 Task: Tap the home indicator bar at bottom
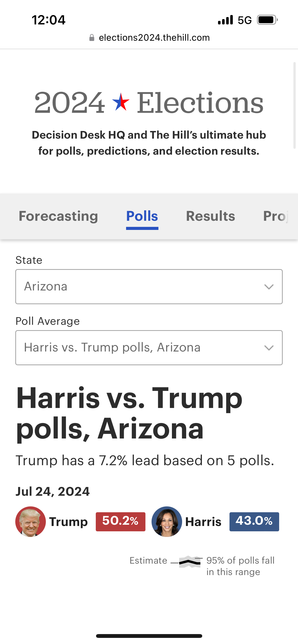pos(149,636)
